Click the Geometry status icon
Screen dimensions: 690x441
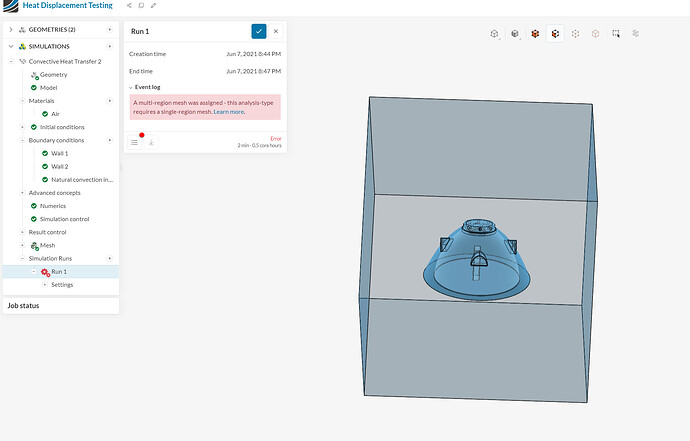pyautogui.click(x=34, y=75)
